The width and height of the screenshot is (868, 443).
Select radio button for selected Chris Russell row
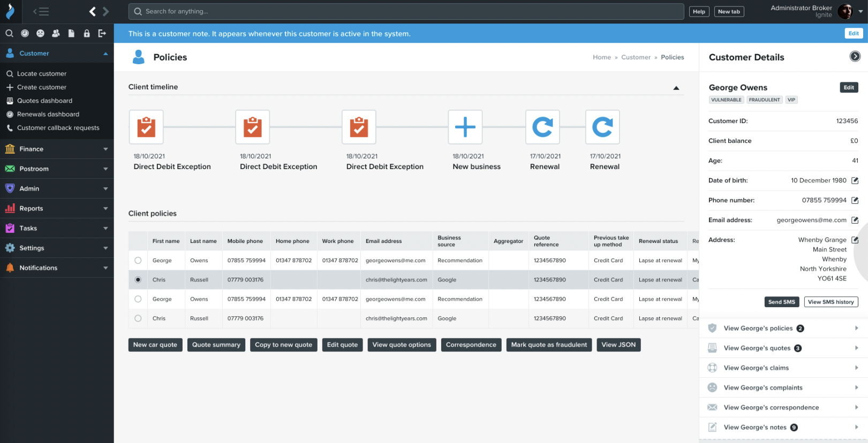click(x=138, y=280)
